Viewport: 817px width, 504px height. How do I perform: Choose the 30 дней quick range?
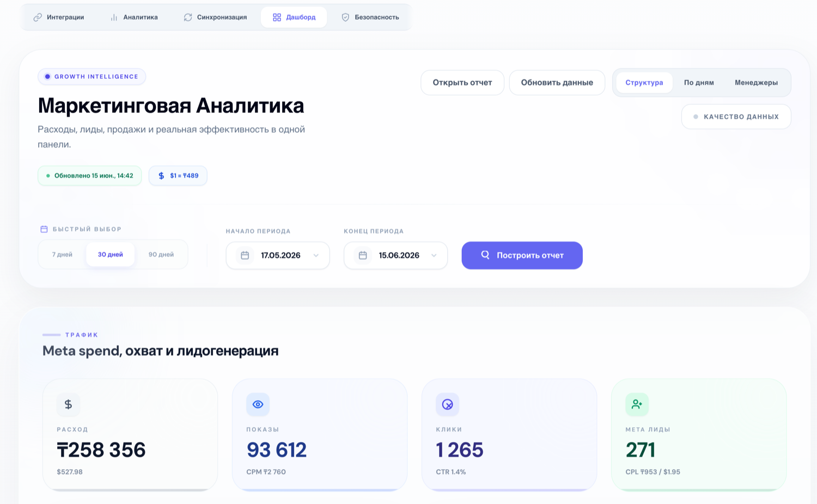[111, 254]
